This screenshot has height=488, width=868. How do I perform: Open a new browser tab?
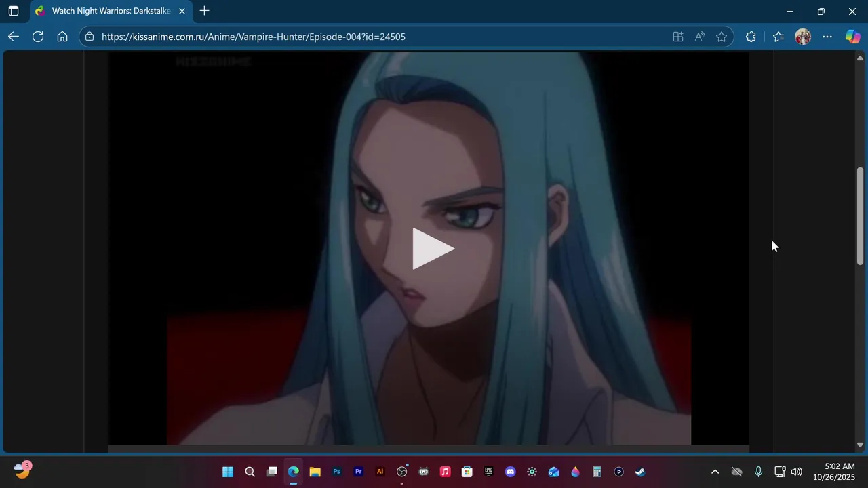(205, 11)
